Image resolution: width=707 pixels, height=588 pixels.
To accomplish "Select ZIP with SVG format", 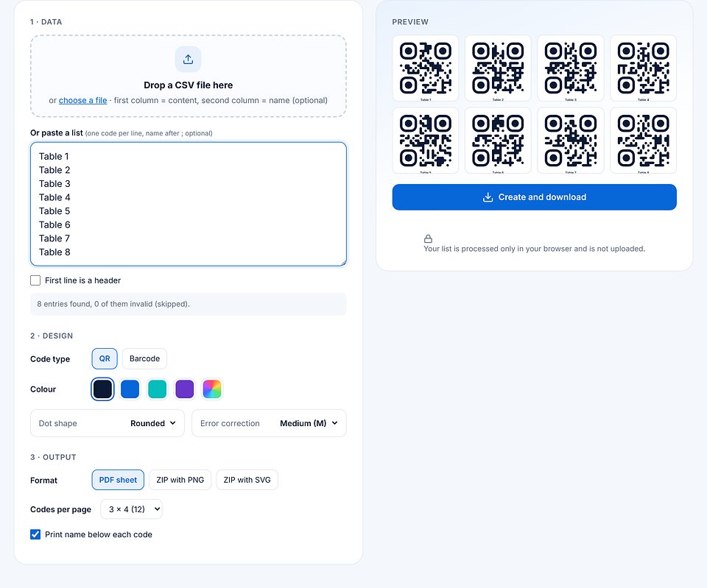I will pos(247,480).
